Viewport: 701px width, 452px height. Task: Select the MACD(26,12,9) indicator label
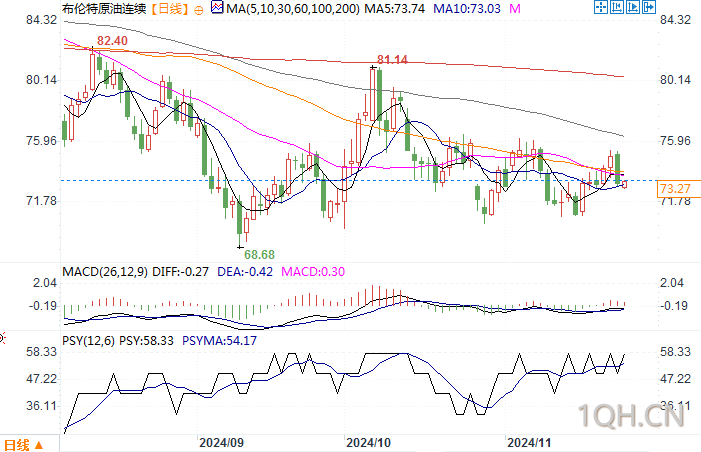105,272
